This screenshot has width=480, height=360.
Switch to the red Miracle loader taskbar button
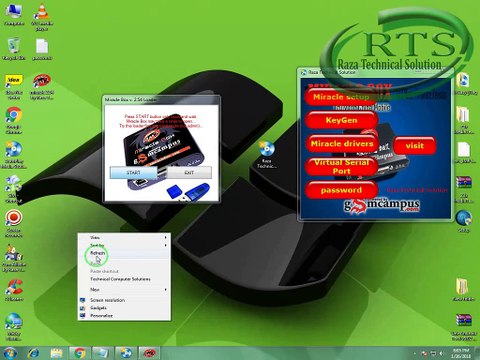click(149, 353)
